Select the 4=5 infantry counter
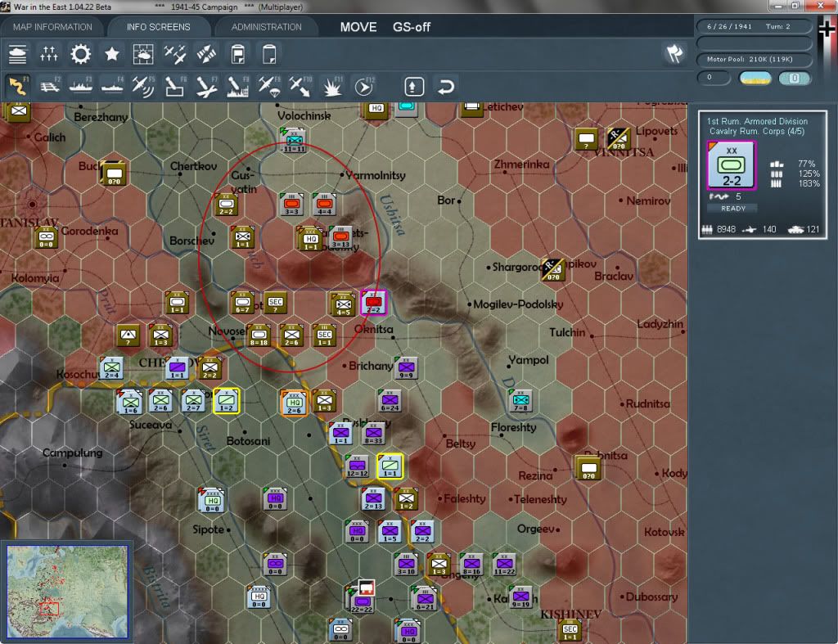This screenshot has height=644, width=838. click(343, 305)
